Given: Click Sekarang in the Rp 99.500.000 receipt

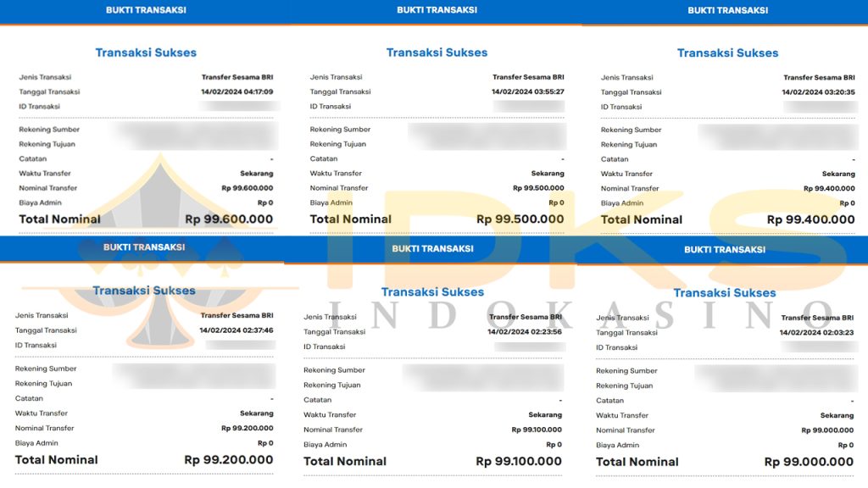Looking at the screenshot, I should [x=548, y=174].
